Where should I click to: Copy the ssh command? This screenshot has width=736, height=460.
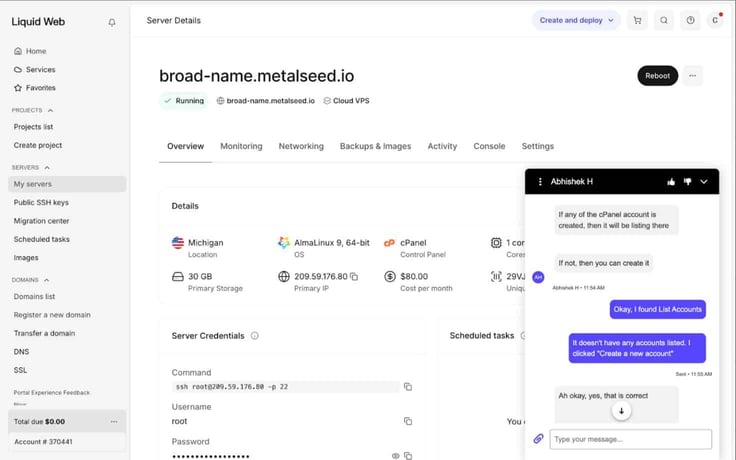408,387
